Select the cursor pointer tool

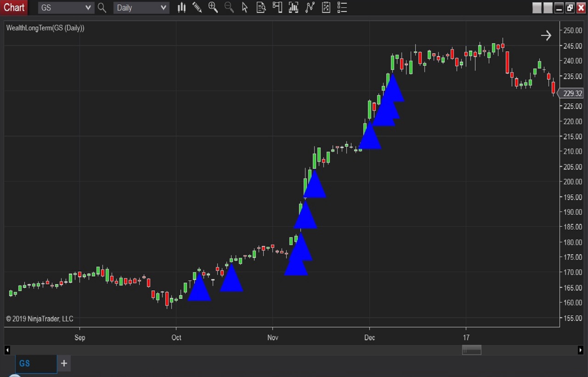click(245, 7)
